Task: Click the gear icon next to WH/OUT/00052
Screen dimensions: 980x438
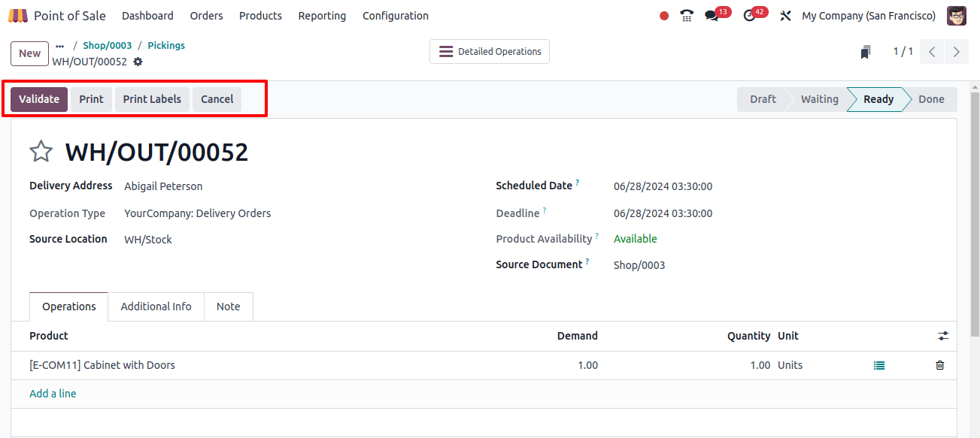Action: (138, 62)
